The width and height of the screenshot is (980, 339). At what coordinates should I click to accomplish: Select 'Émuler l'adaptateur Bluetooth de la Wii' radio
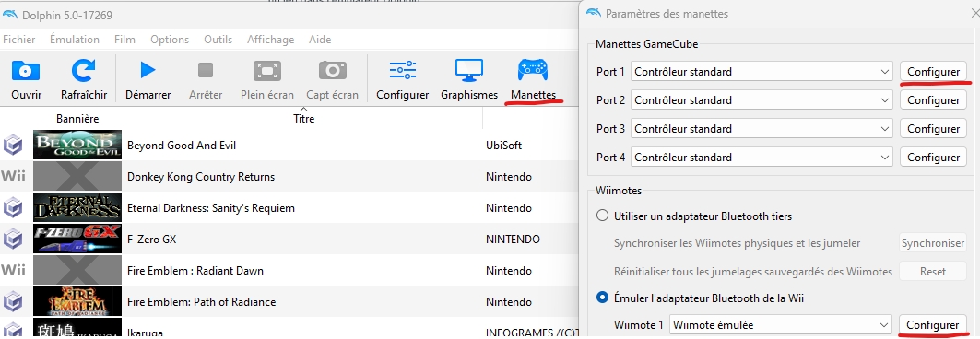pyautogui.click(x=603, y=298)
